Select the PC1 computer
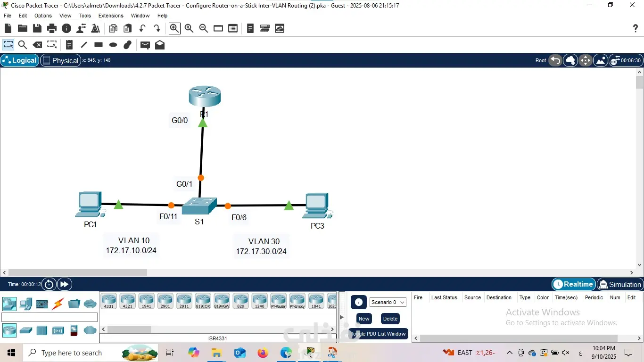This screenshot has width=644, height=362. click(89, 205)
